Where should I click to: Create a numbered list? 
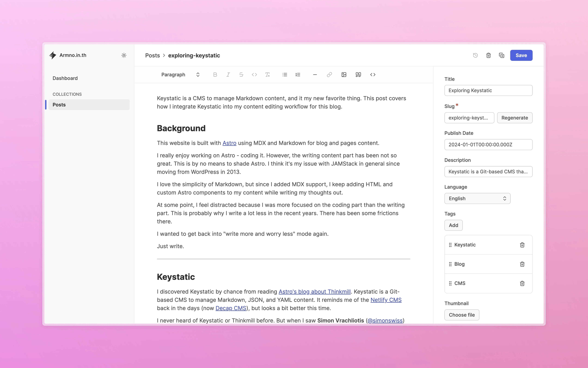pyautogui.click(x=298, y=75)
